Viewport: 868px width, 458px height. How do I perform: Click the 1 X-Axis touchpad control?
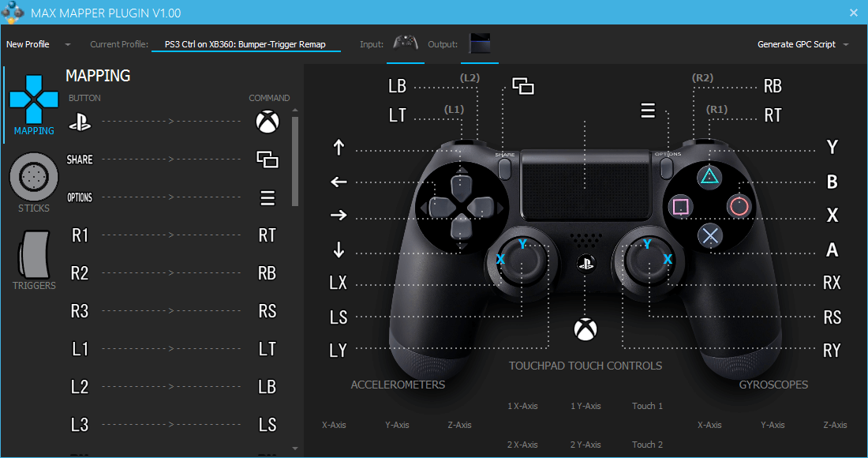[522, 406]
